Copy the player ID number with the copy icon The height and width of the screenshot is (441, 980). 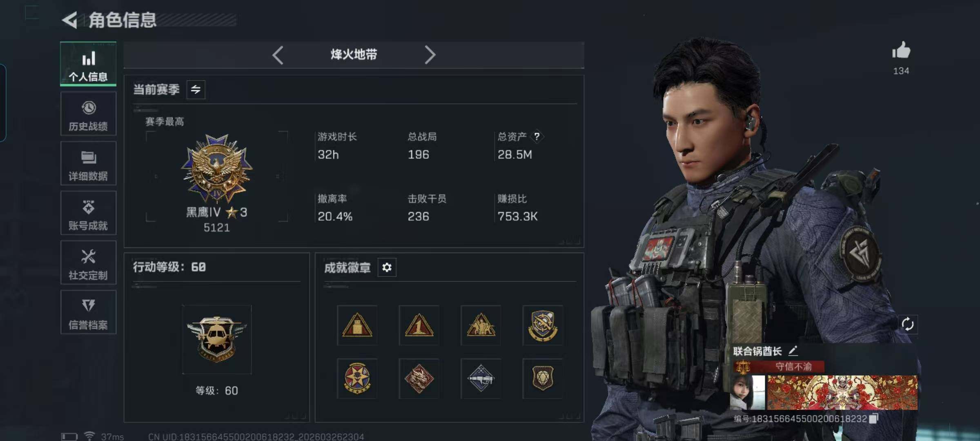tap(873, 419)
